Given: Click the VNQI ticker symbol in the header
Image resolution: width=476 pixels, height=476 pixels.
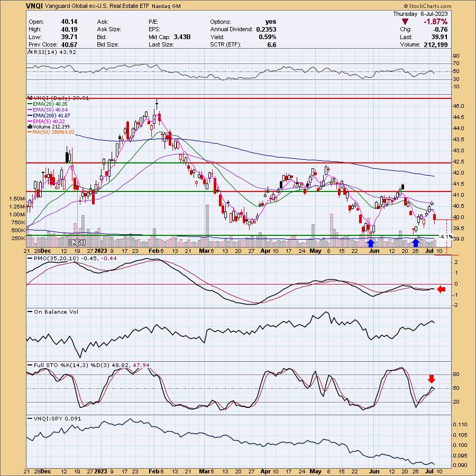Looking at the screenshot, I should [x=34, y=6].
